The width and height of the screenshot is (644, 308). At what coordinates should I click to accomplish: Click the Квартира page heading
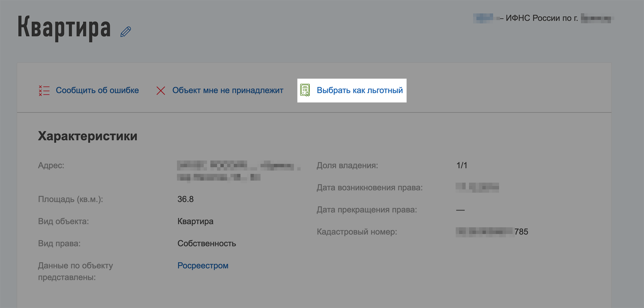tap(64, 28)
